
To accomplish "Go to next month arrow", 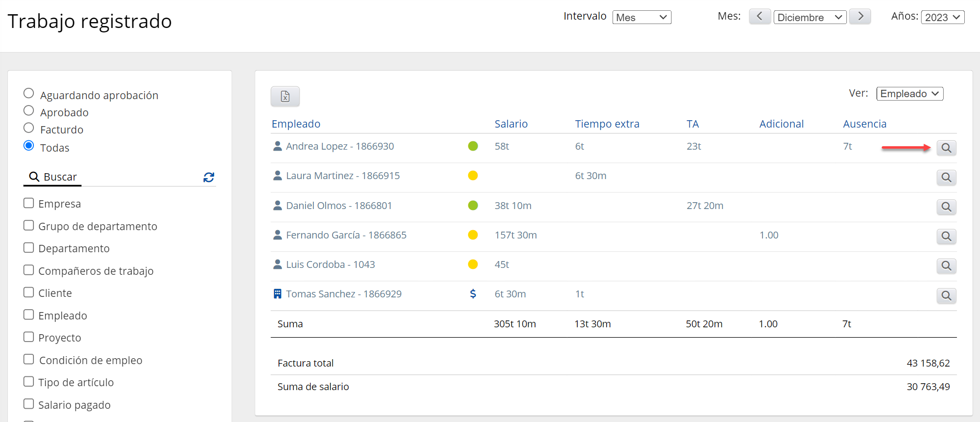I will pyautogui.click(x=860, y=17).
